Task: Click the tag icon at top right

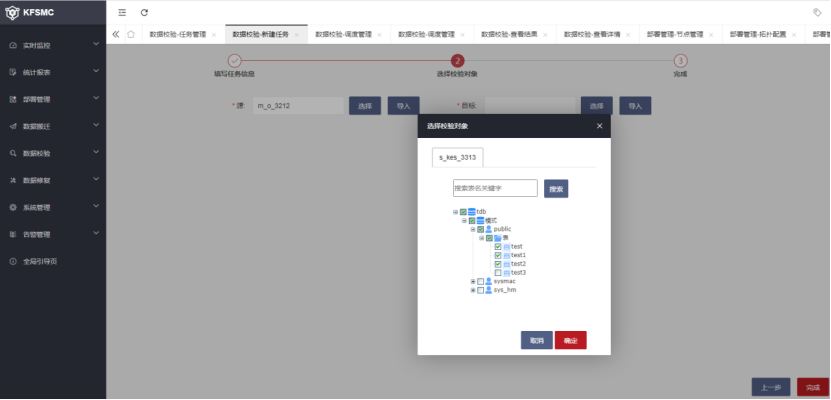Action: [817, 12]
